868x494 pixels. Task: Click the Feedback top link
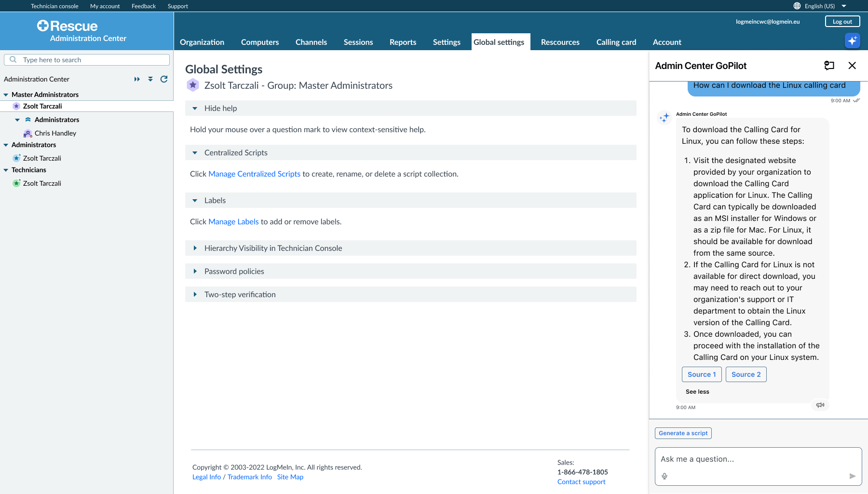click(x=144, y=6)
